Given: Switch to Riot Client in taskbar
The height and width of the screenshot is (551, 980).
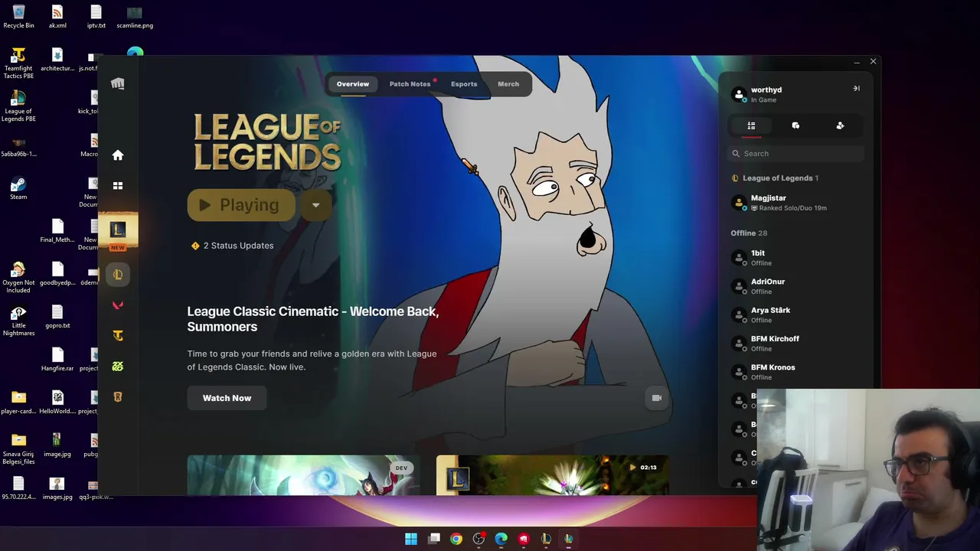Looking at the screenshot, I should click(x=524, y=539).
